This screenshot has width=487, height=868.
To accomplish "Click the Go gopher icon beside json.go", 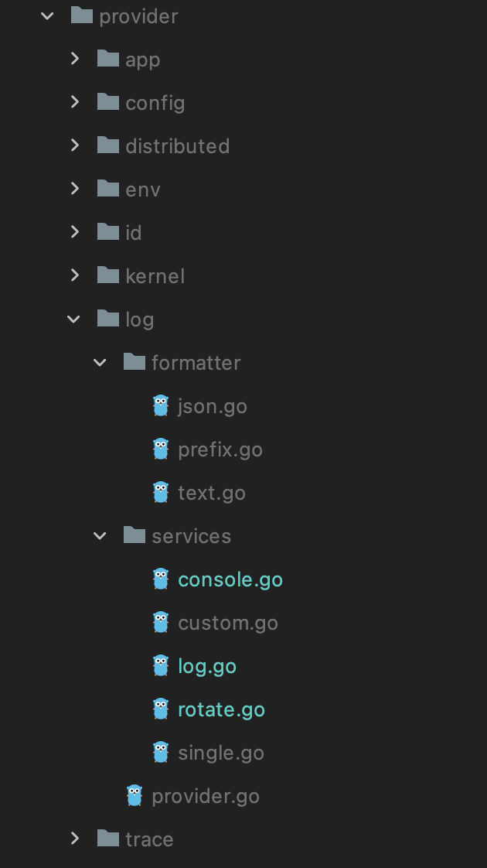I will pos(161,406).
